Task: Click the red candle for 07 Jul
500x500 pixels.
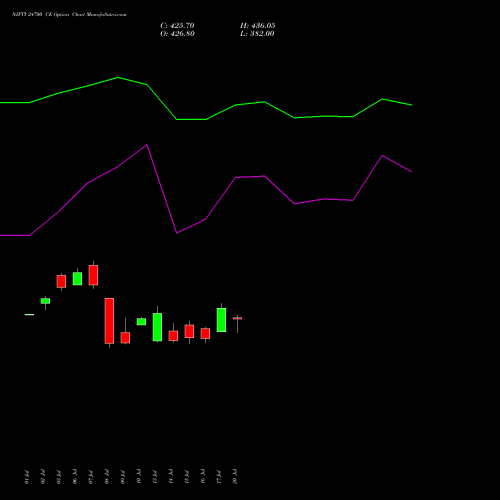Action: click(x=93, y=275)
